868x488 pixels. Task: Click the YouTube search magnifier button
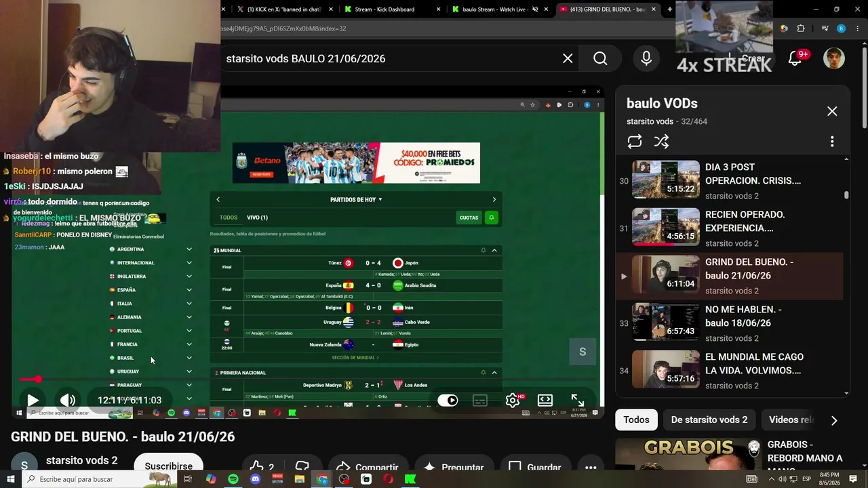click(x=600, y=58)
